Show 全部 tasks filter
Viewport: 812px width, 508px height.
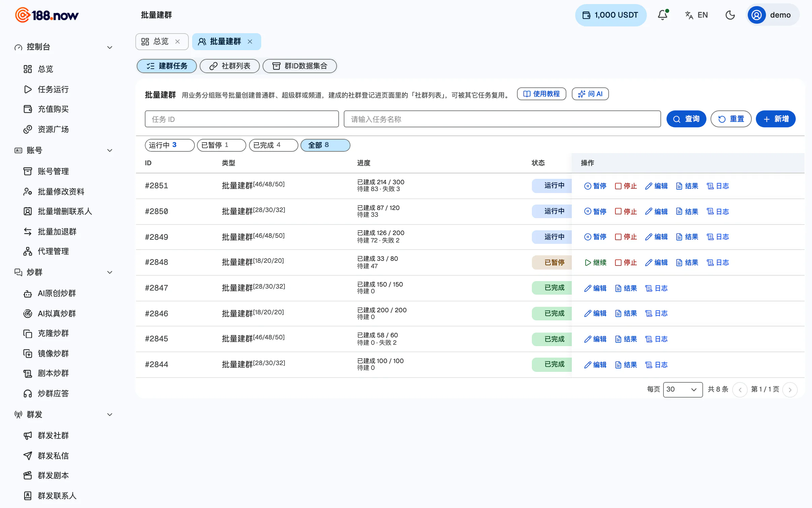click(x=325, y=145)
